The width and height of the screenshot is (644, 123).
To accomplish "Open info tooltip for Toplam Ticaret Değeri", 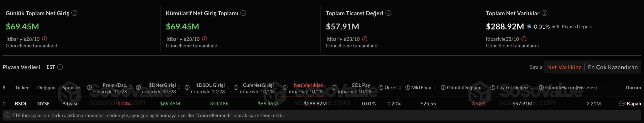I will point(388,13).
